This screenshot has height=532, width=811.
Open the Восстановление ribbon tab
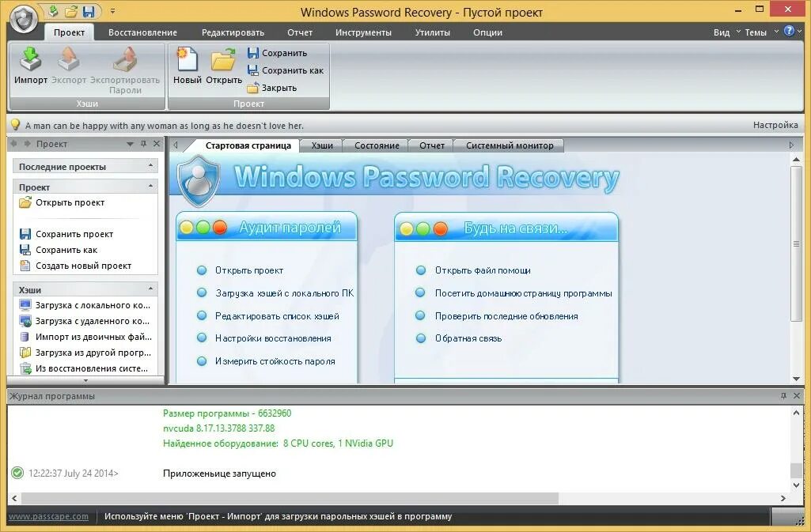[x=142, y=32]
